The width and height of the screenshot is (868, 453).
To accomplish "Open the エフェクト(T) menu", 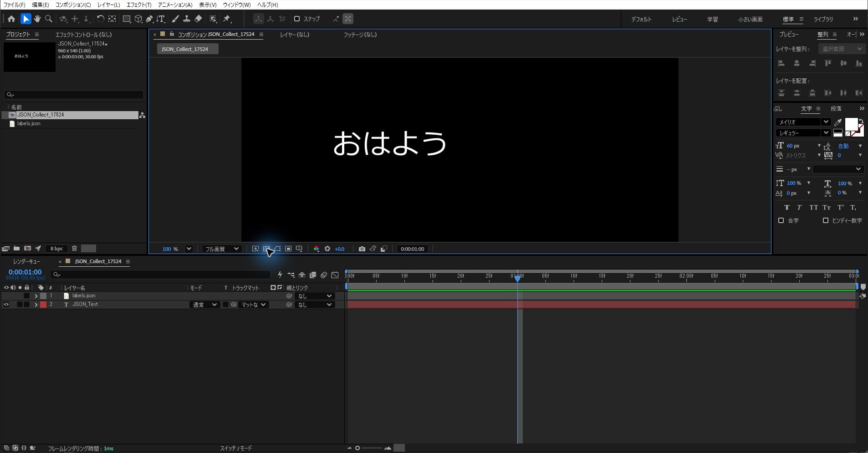I will coord(138,5).
